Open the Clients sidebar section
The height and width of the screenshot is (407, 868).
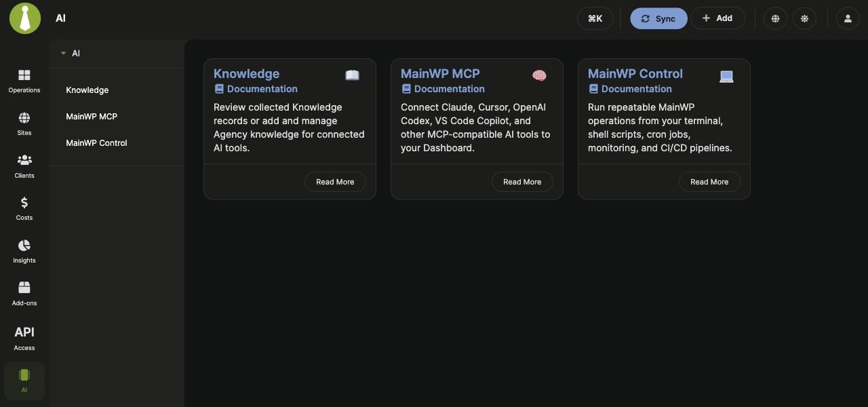(x=24, y=166)
